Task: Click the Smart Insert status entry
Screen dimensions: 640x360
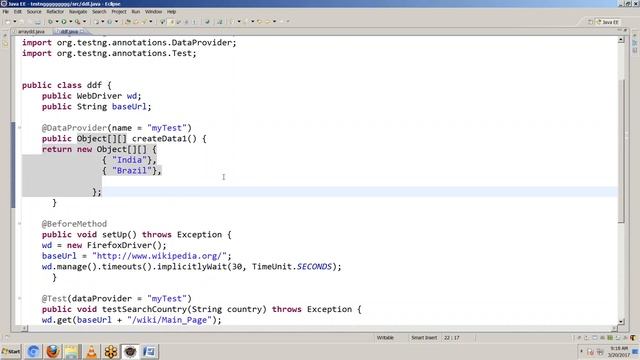Action: (424, 338)
